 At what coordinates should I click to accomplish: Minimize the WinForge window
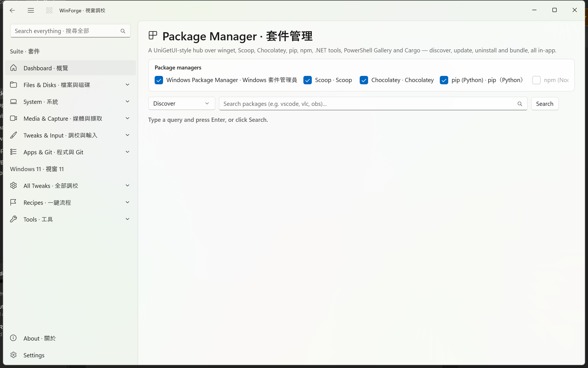534,10
